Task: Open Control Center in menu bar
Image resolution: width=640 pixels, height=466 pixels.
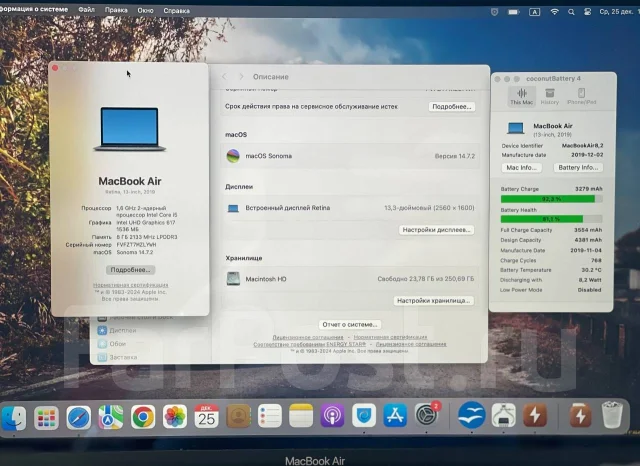Action: [587, 12]
